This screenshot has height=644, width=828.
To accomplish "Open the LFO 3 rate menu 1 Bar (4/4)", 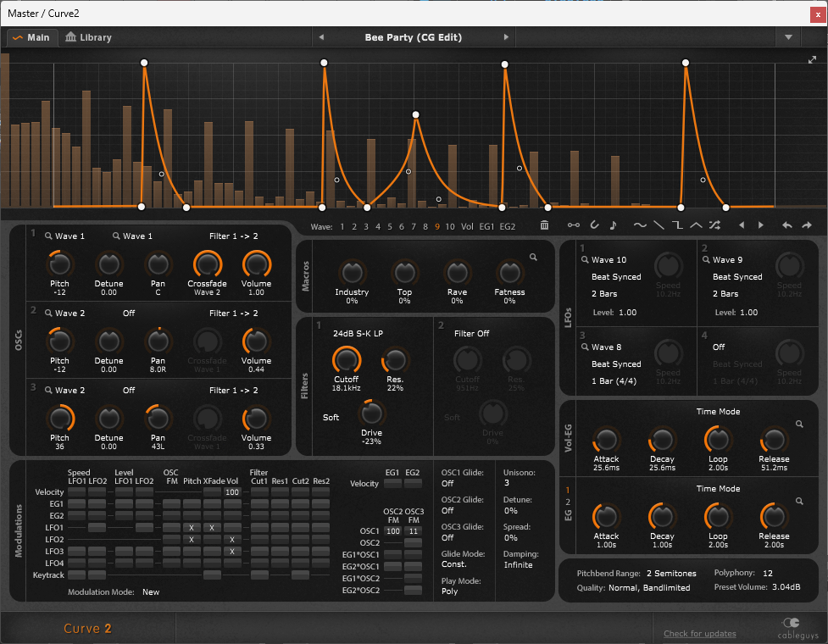I will (614, 381).
